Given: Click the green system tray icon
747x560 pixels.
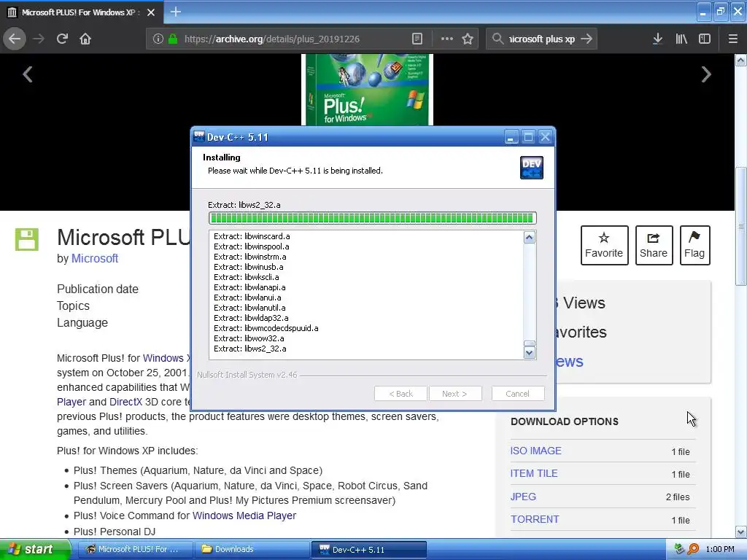Looking at the screenshot, I should point(680,549).
